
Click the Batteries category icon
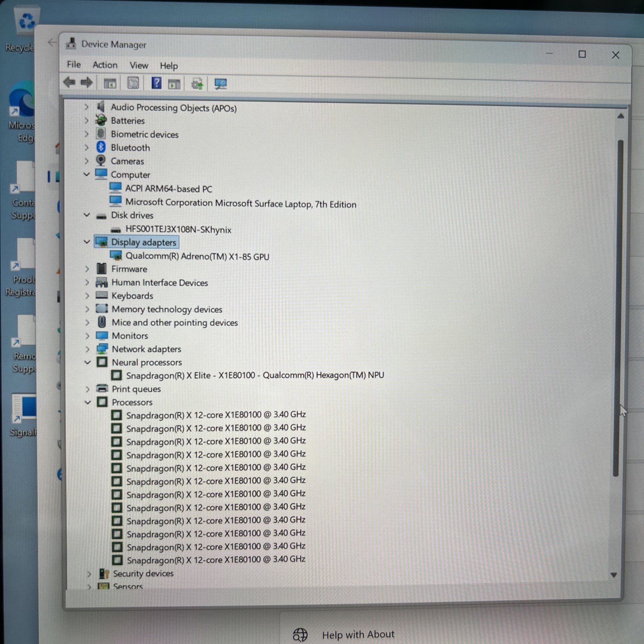tap(101, 120)
